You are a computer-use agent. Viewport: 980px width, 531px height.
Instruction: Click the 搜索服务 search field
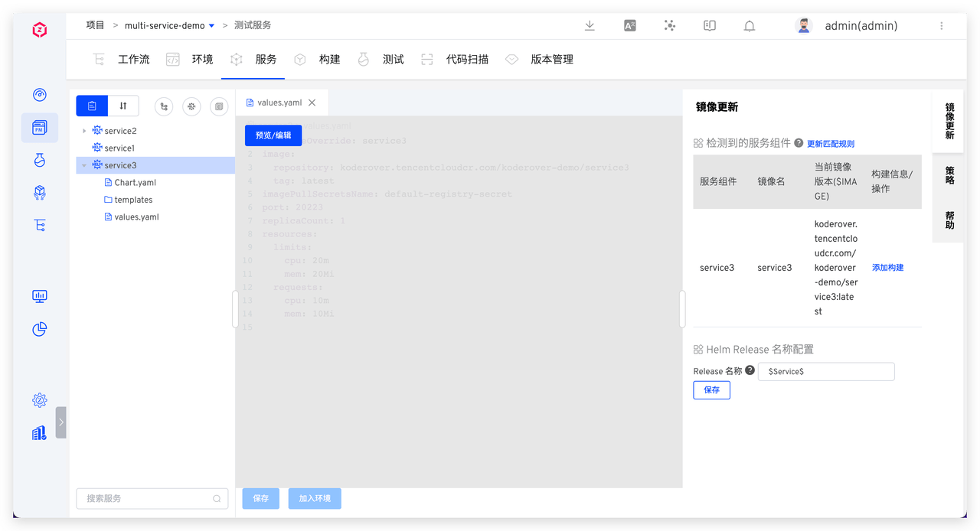coord(145,498)
